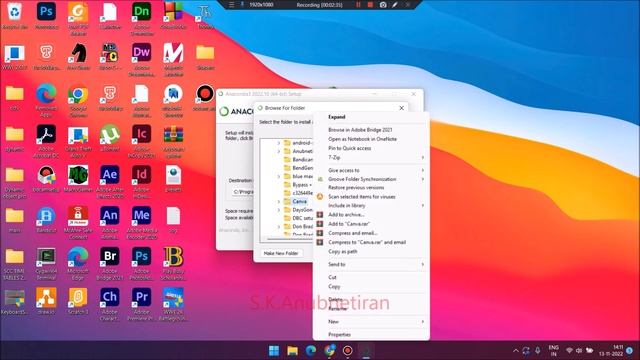The width and height of the screenshot is (640, 360).
Task: Click Scan selected items for viruses
Action: 371,197
